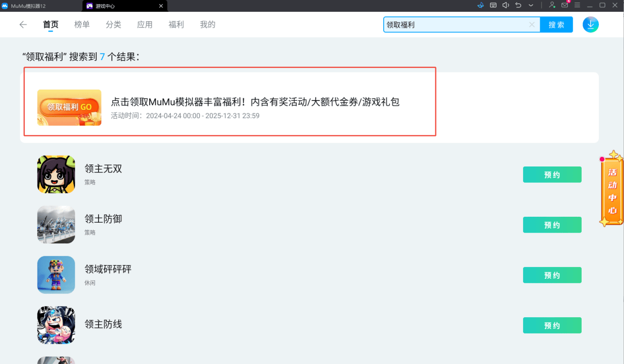This screenshot has width=624, height=364.
Task: Open the user account icon
Action: point(552,5)
